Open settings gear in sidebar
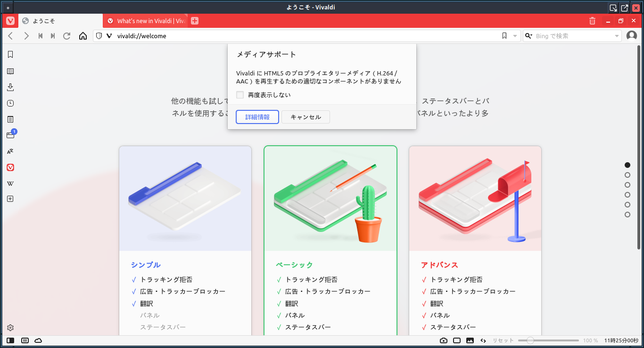The height and width of the screenshot is (348, 644). (10, 328)
